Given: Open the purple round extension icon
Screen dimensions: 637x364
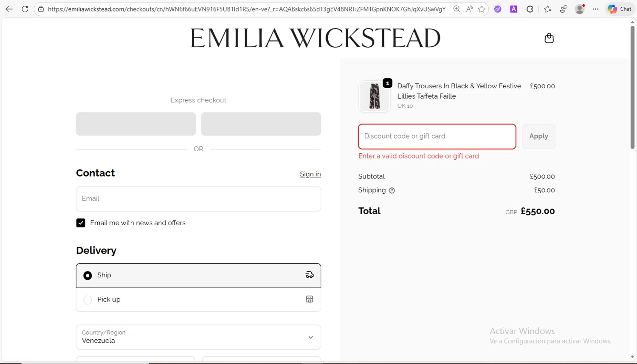Looking at the screenshot, I should [498, 9].
